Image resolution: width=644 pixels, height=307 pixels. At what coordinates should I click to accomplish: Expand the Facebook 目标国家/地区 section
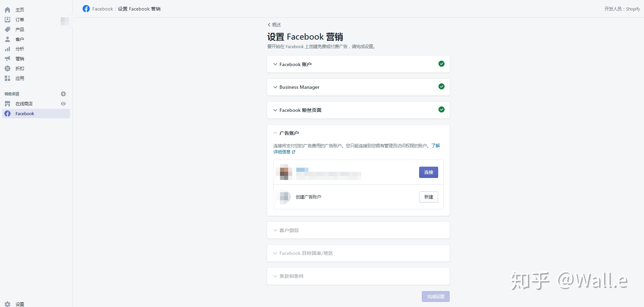(358, 253)
